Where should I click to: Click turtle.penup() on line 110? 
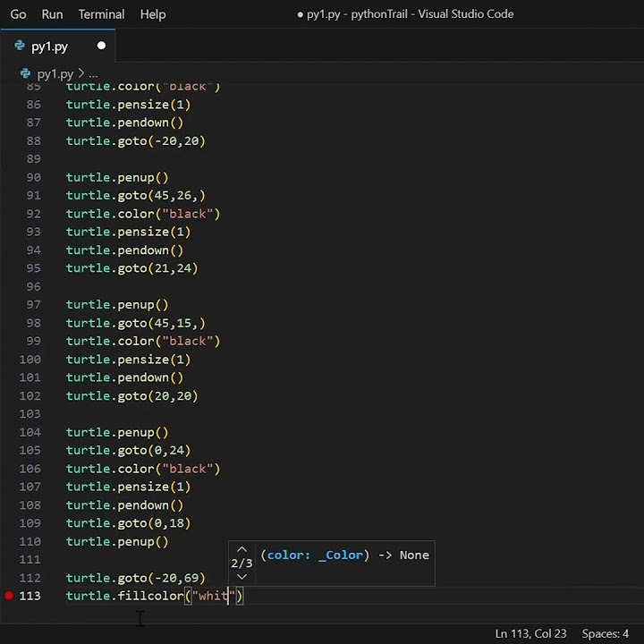coord(117,542)
